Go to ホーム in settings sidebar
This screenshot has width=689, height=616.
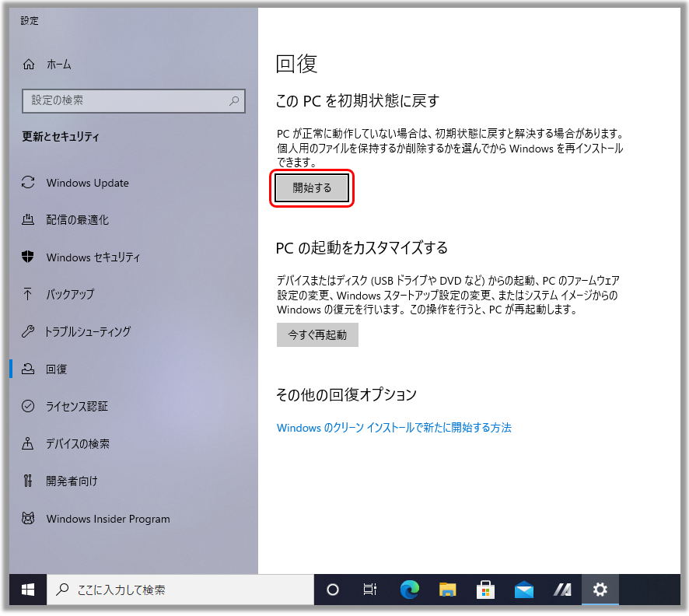pyautogui.click(x=59, y=65)
